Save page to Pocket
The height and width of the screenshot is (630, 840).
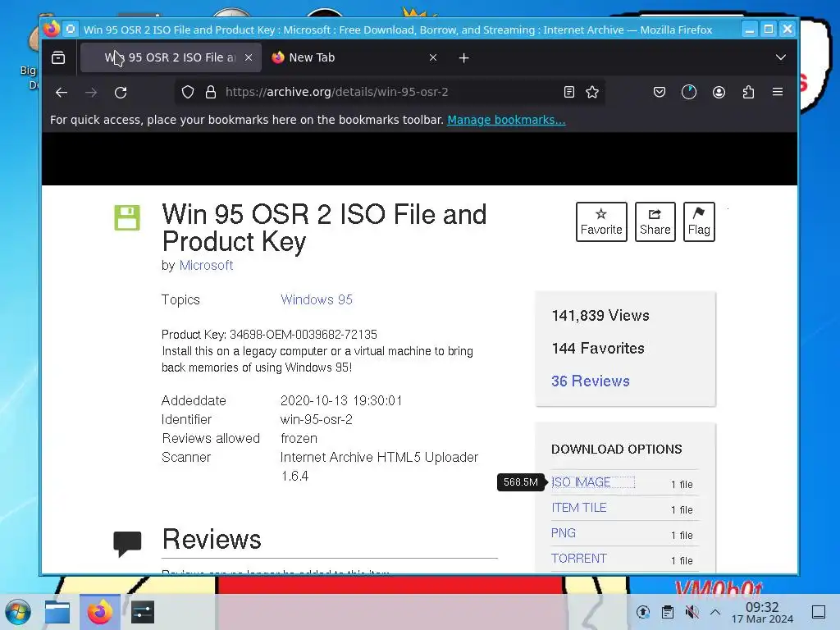660,92
